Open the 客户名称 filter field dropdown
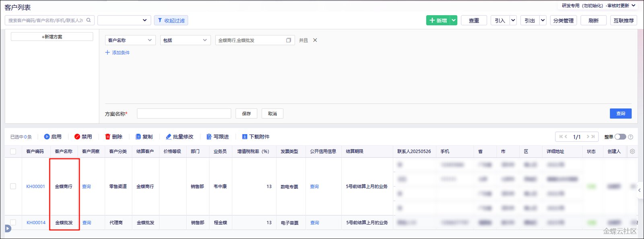 130,40
